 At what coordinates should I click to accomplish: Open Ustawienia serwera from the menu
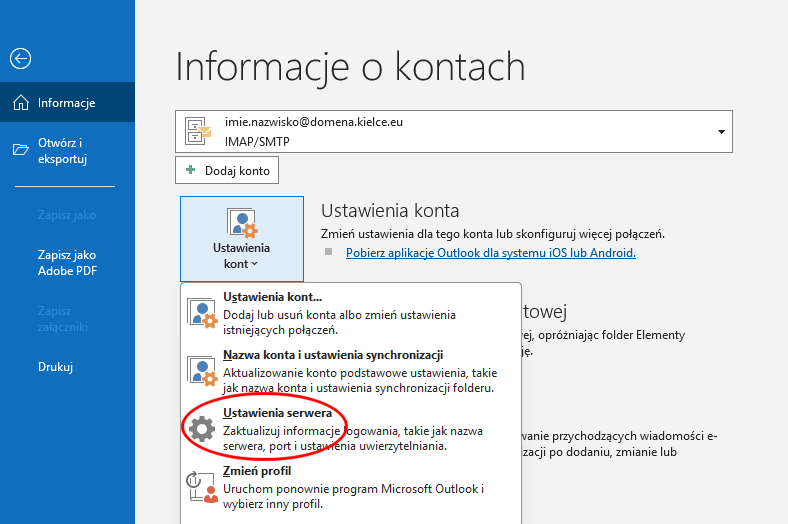[x=351, y=429]
